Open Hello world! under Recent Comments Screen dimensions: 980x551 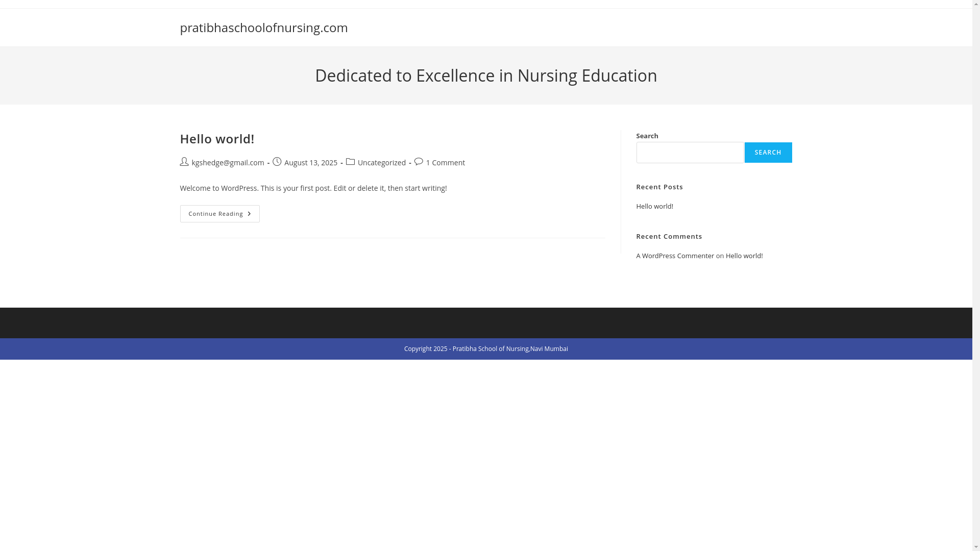pos(744,256)
